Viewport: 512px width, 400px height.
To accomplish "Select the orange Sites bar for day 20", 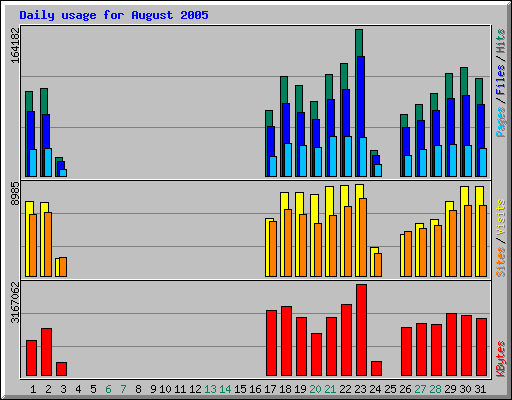I will 318,250.
